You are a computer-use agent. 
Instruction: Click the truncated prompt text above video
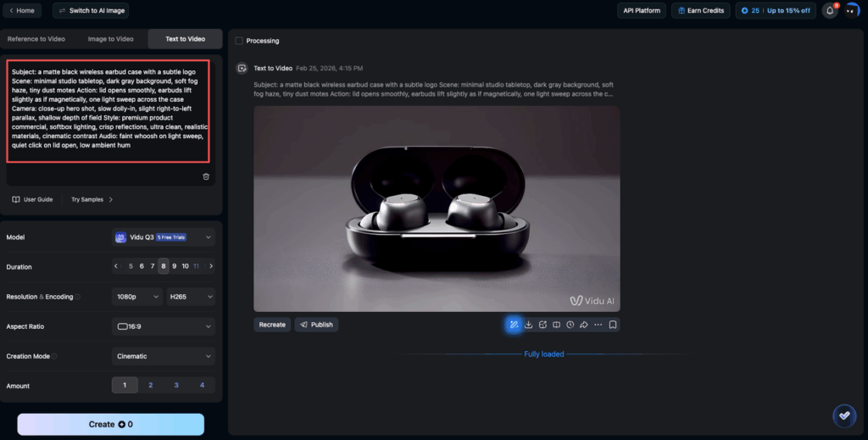433,90
